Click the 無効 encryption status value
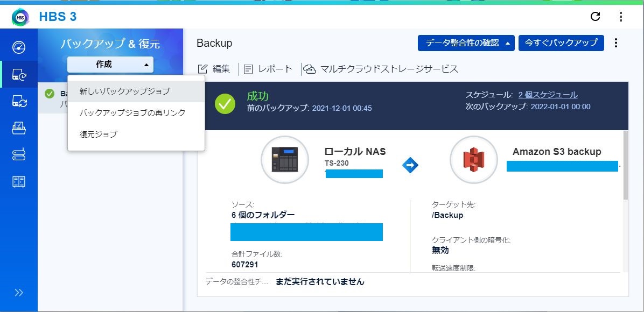 pyautogui.click(x=440, y=250)
